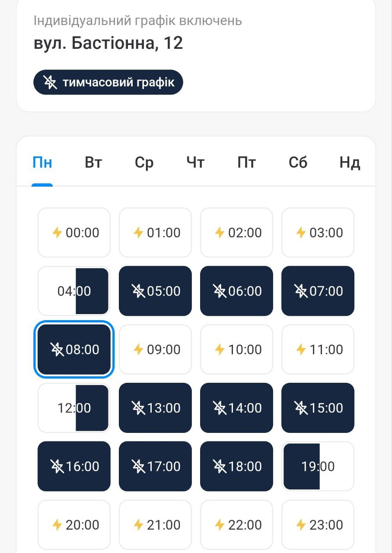Image resolution: width=392 pixels, height=553 pixels.
Task: Choose the 15:00 outage time slot
Action: 318,408
